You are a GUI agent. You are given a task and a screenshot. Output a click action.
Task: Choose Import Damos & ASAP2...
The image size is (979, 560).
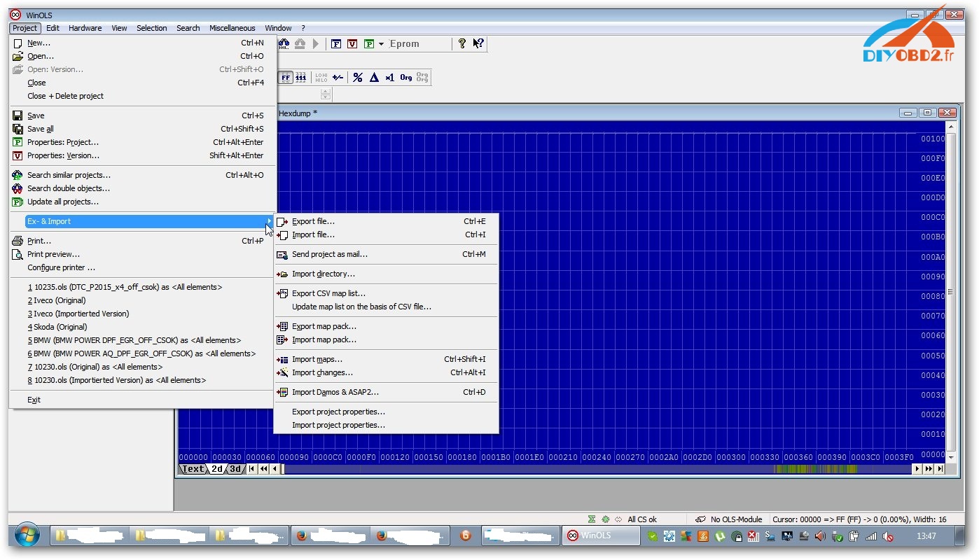[386, 392]
